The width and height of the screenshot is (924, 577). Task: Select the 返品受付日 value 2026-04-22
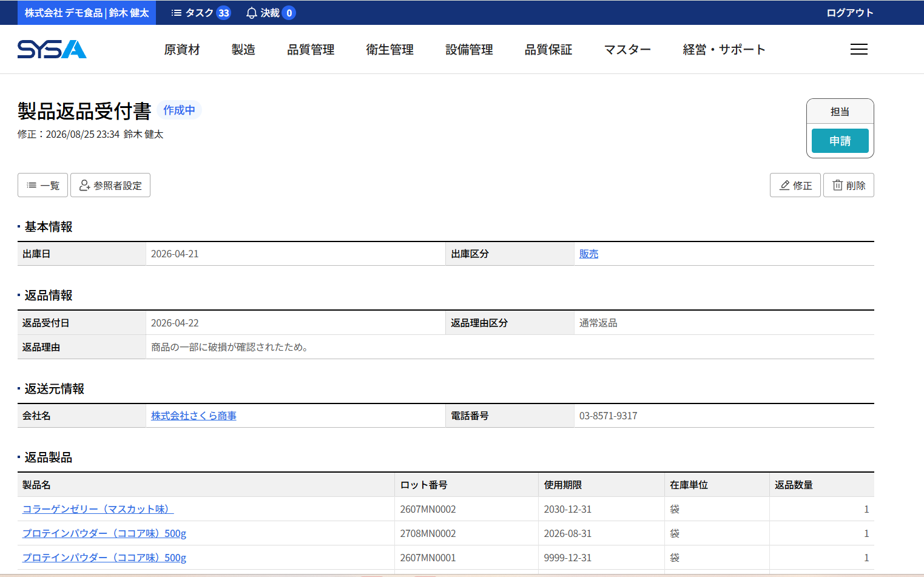(x=175, y=323)
